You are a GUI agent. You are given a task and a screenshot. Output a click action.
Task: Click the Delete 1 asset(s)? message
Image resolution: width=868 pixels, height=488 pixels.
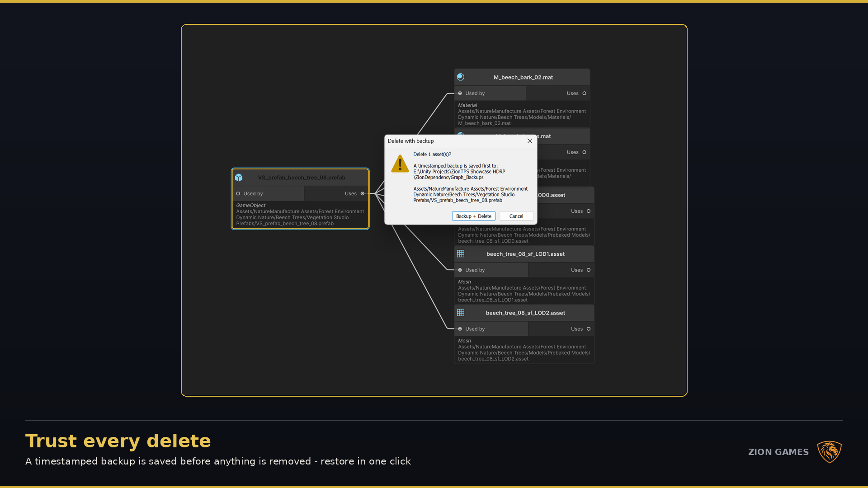tap(432, 155)
